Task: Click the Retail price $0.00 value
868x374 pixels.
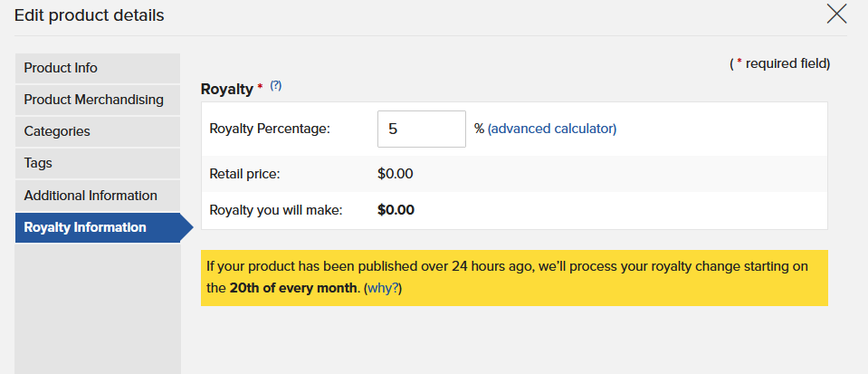Action: coord(396,174)
